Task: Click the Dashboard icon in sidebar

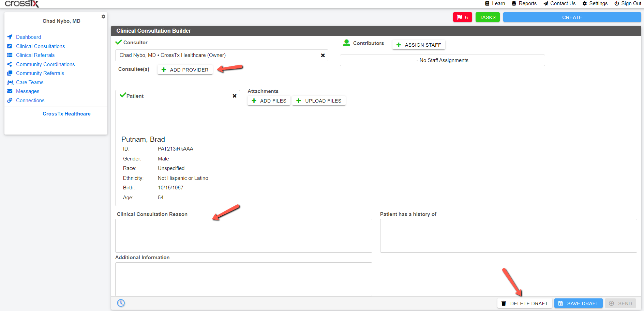Action: click(10, 37)
